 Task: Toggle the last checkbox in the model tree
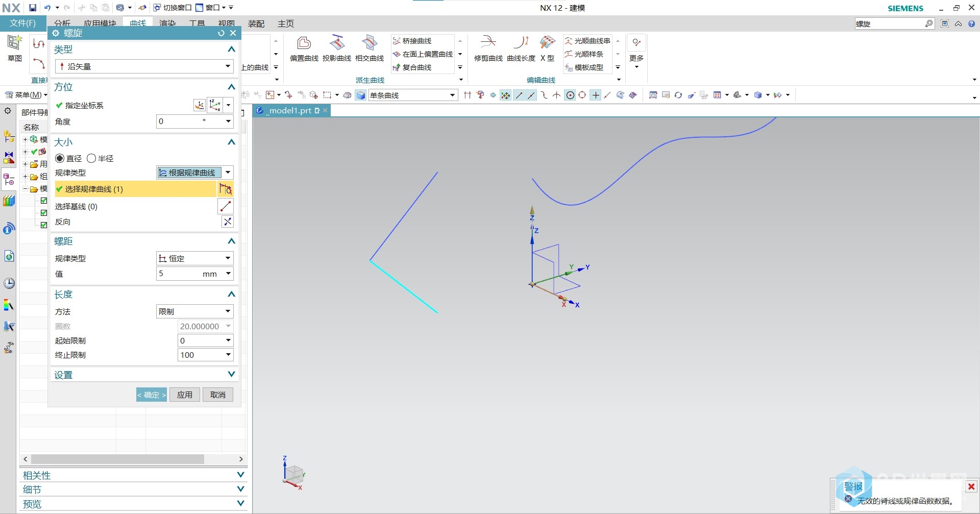point(44,225)
